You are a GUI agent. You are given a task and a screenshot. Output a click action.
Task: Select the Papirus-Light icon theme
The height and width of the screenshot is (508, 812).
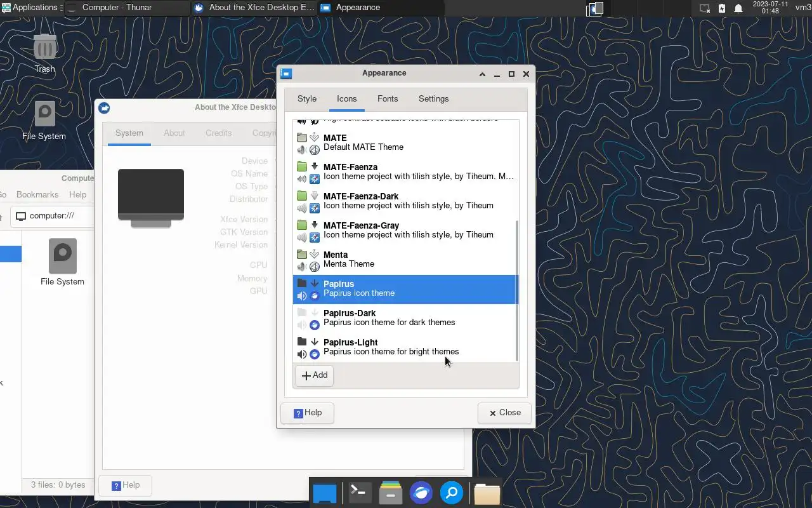(405, 347)
